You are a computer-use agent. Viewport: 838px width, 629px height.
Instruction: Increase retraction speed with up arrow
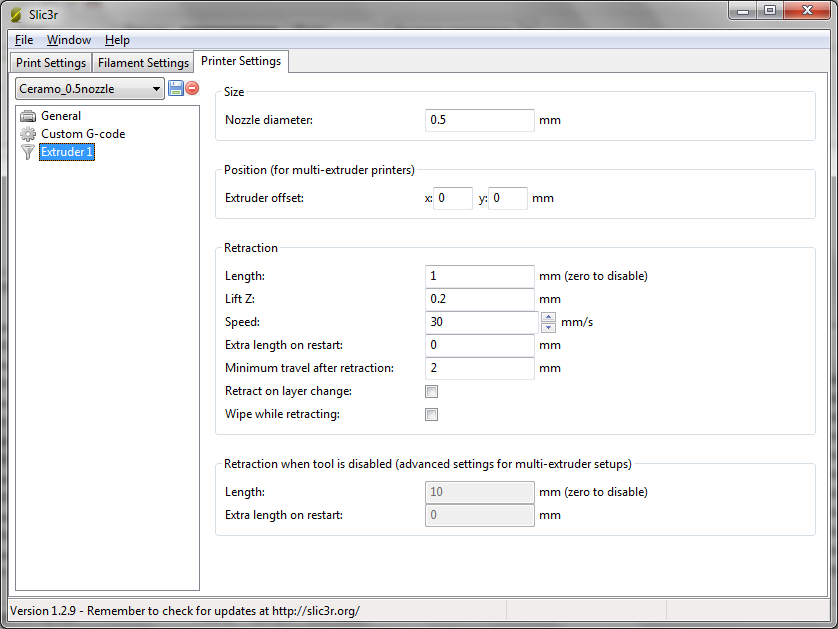coord(548,317)
